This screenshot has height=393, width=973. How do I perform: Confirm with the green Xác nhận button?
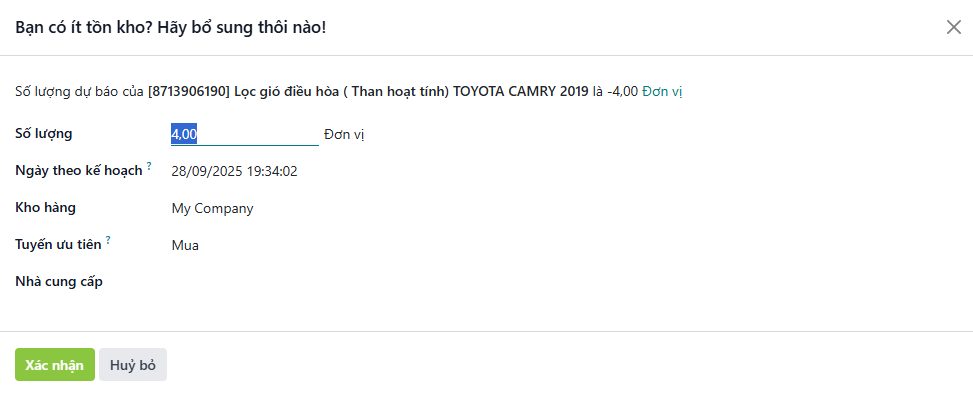(55, 364)
